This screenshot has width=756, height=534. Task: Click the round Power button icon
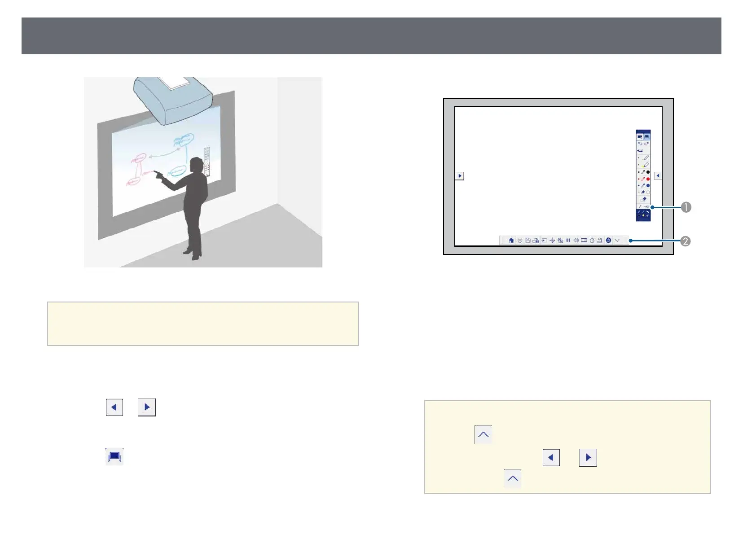tap(608, 240)
